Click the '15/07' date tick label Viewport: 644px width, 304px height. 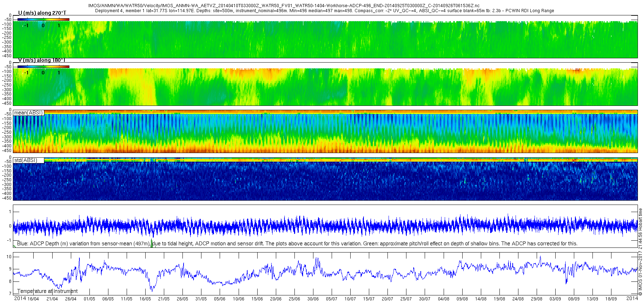click(369, 299)
